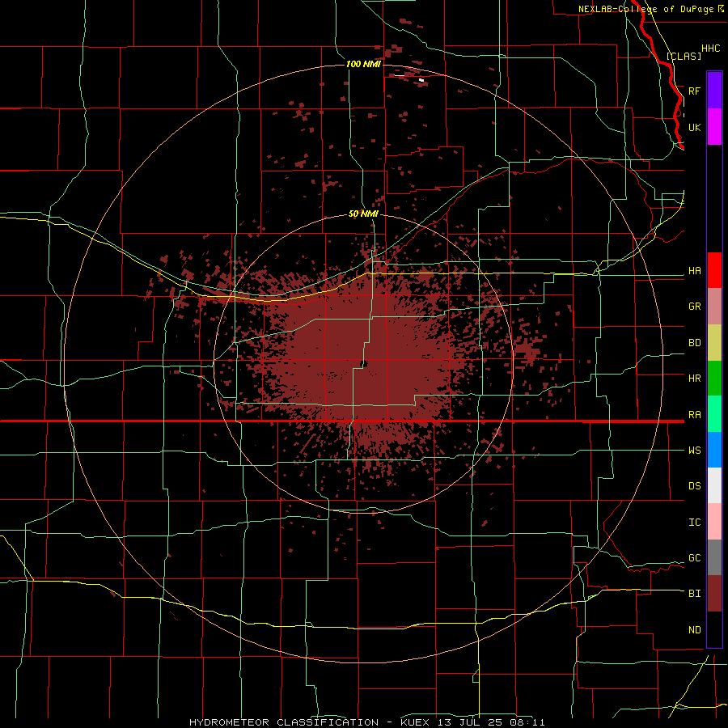
Task: Select the GR dusty pink legend swatch
Action: coord(714,307)
